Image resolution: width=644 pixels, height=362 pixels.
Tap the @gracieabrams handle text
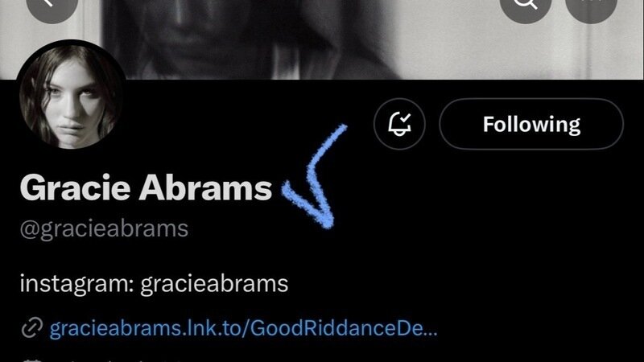(104, 229)
